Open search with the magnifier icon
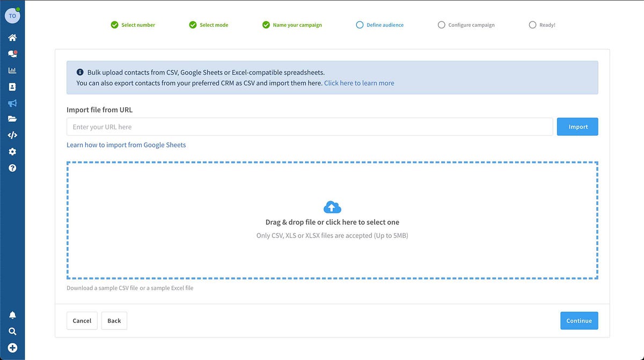Viewport: 644px width, 360px height. [12, 332]
